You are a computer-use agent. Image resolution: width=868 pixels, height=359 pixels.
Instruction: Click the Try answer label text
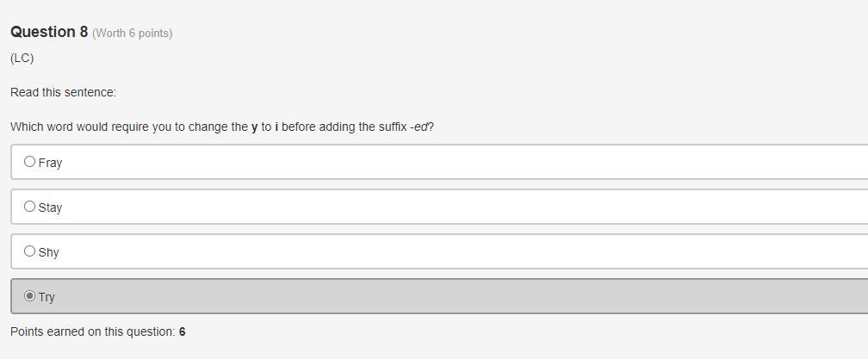[46, 297]
